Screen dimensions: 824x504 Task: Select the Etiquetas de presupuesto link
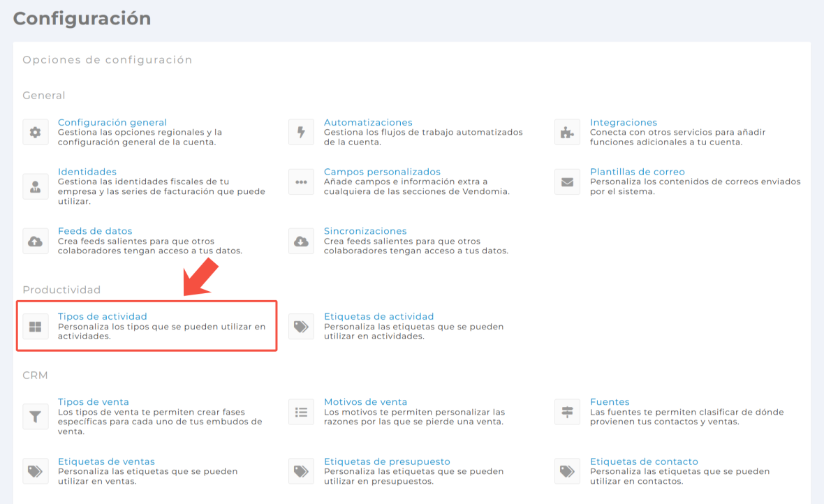click(387, 461)
